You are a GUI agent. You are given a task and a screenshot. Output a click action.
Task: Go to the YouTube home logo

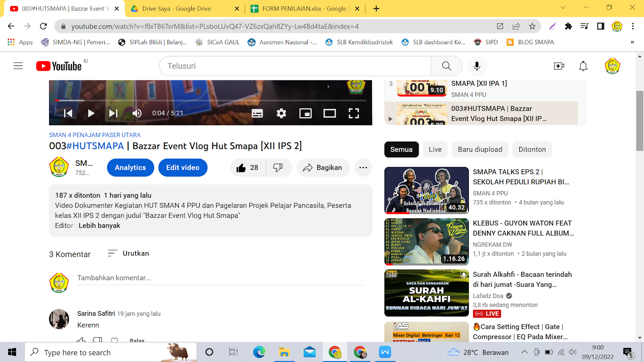point(59,66)
